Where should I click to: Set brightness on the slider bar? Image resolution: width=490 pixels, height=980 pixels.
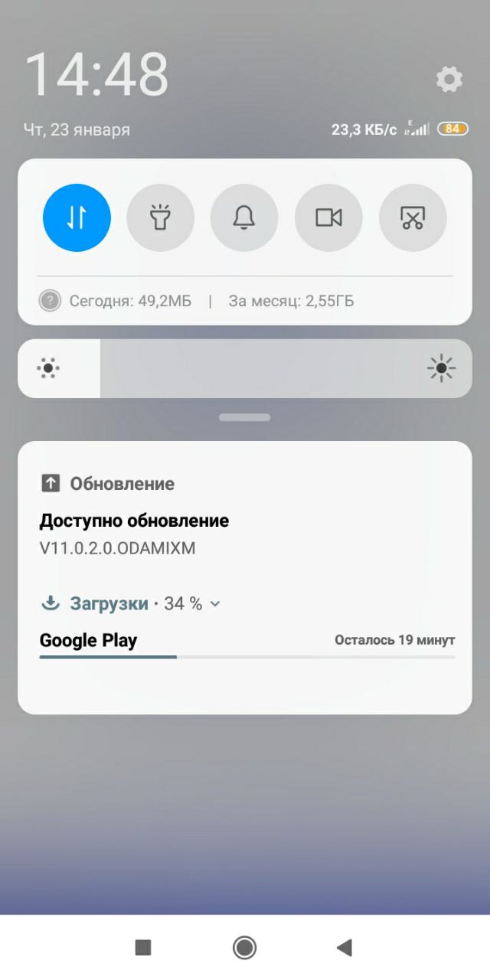click(245, 369)
